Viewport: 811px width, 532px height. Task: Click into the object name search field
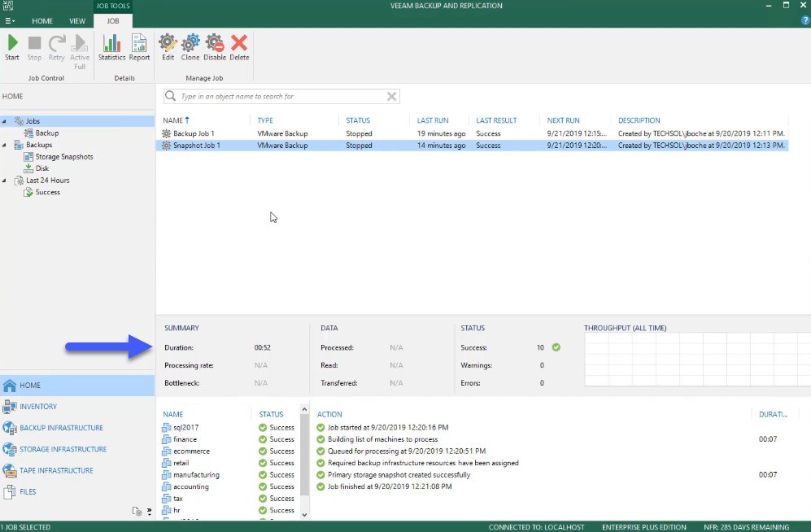(282, 96)
